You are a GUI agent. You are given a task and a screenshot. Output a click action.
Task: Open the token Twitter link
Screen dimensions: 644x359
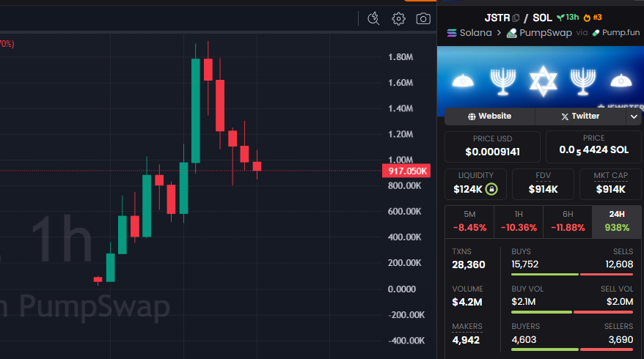pos(580,116)
